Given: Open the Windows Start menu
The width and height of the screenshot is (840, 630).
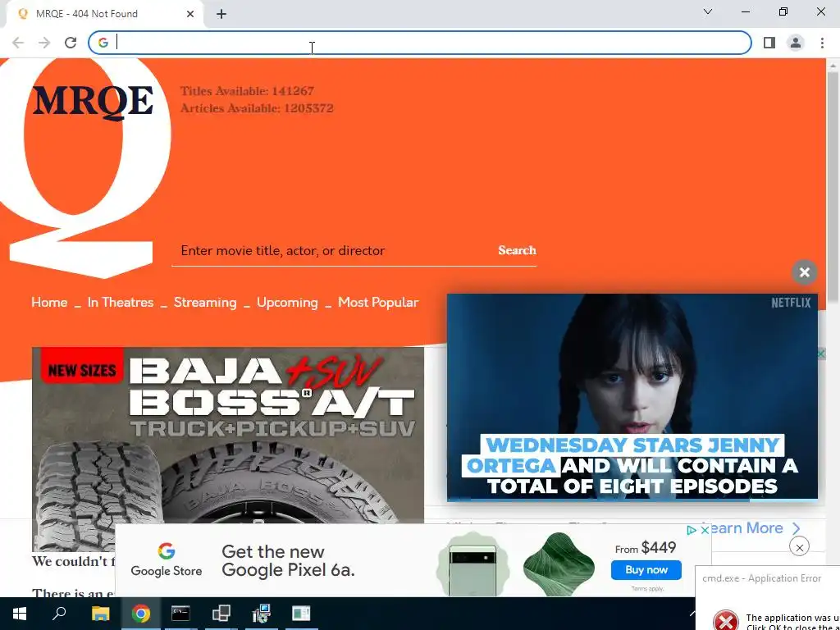Looking at the screenshot, I should (20, 614).
